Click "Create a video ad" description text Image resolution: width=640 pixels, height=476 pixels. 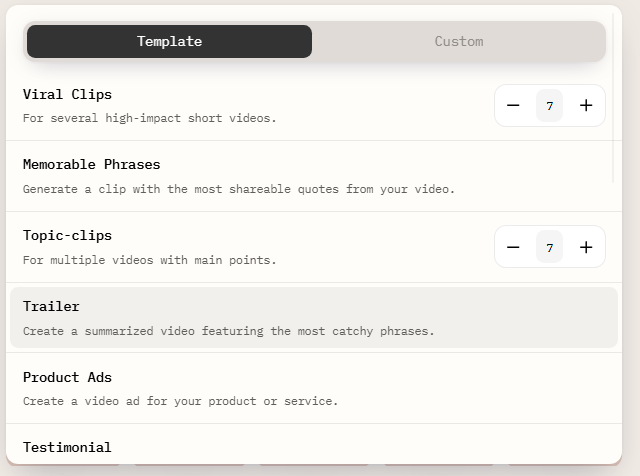180,402
